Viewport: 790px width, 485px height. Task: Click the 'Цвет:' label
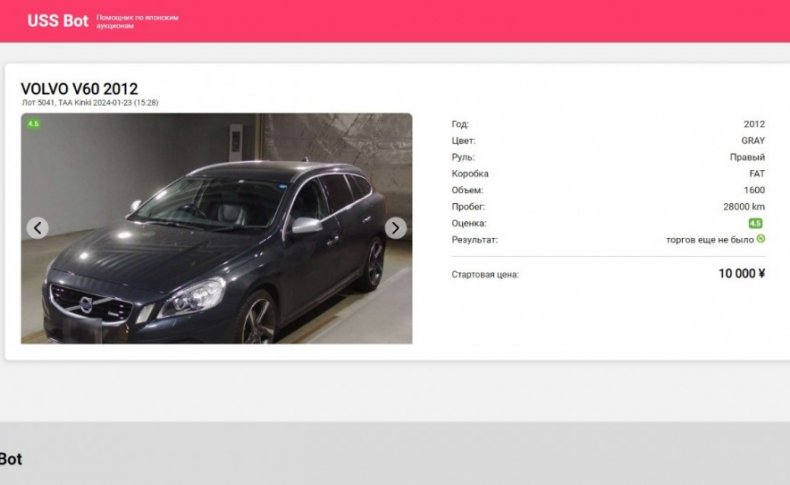(x=464, y=141)
